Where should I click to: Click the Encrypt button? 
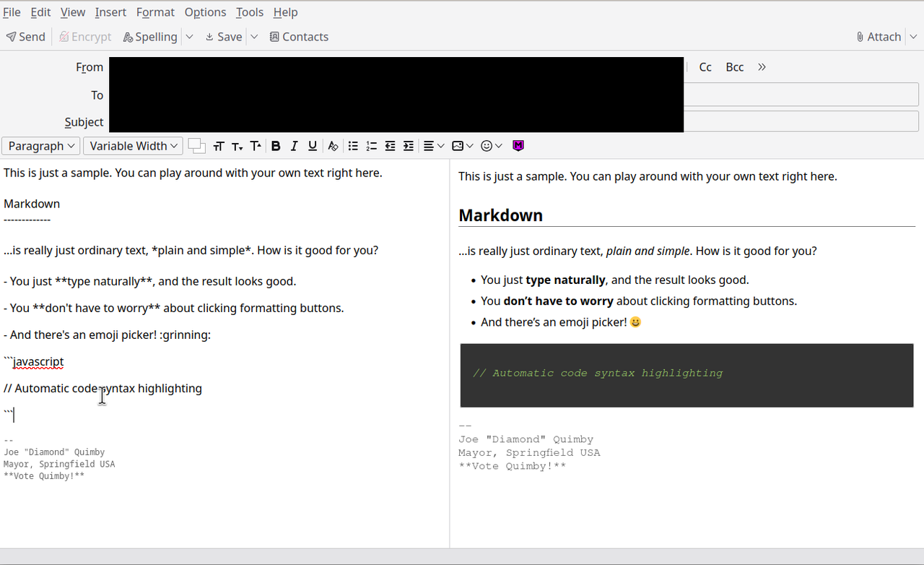click(x=85, y=37)
